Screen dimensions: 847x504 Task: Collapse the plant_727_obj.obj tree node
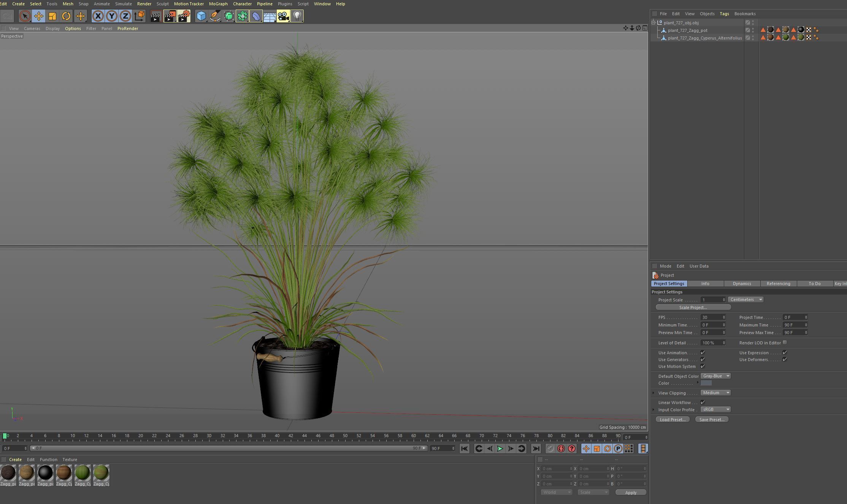(653, 22)
